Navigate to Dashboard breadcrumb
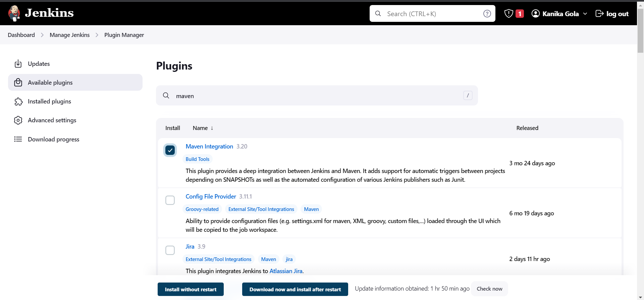Image resolution: width=644 pixels, height=300 pixels. coord(21,35)
